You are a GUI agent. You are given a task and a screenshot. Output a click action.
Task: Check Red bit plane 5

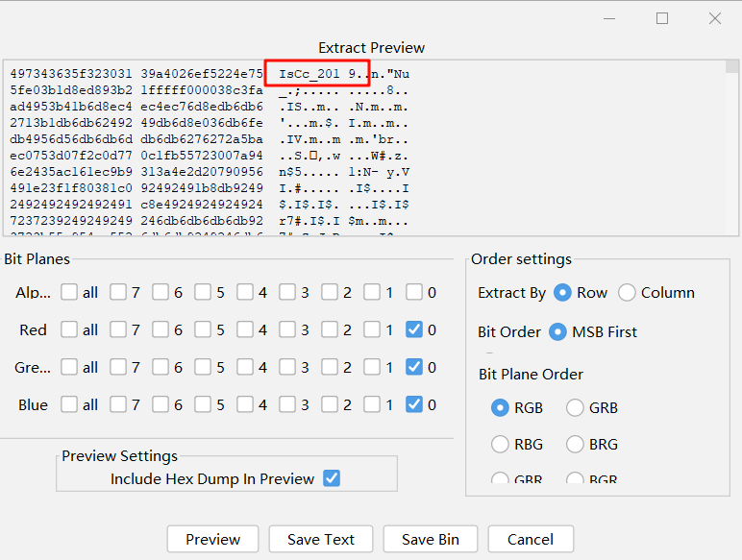tap(203, 329)
